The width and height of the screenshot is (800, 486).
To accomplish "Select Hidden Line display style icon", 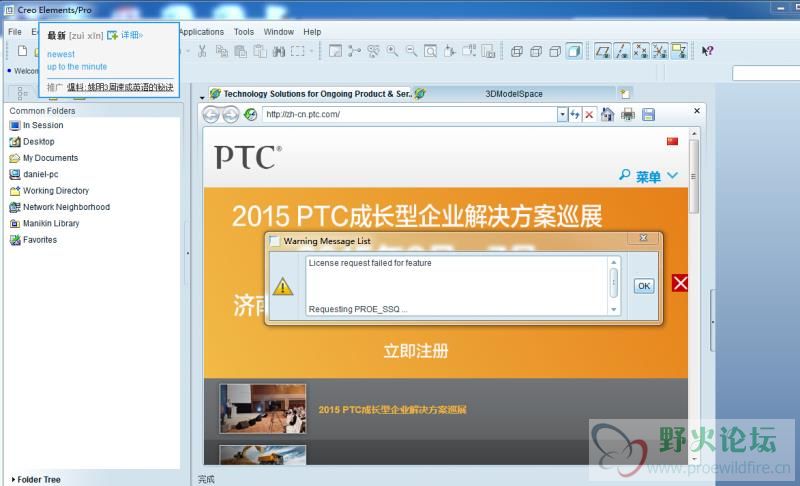I will click(536, 51).
